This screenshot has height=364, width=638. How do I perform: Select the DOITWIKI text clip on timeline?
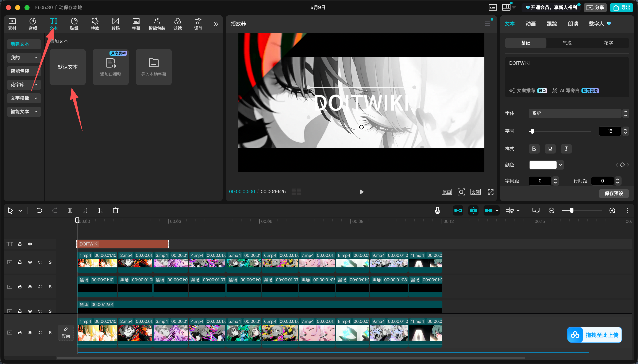pyautogui.click(x=123, y=244)
